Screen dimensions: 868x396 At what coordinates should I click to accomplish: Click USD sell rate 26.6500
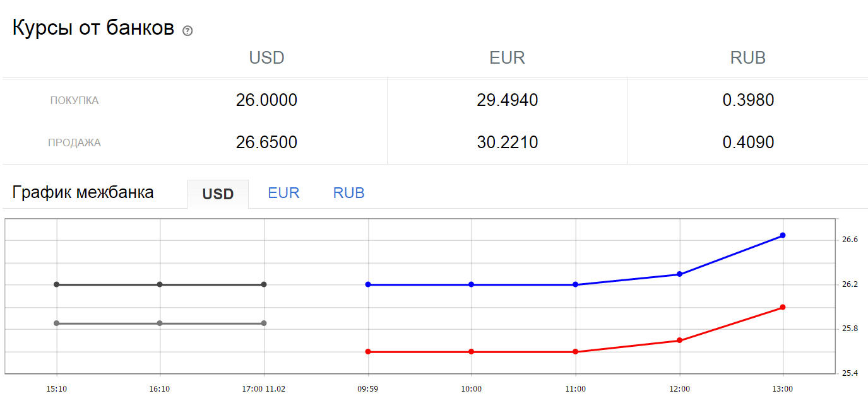coord(266,143)
